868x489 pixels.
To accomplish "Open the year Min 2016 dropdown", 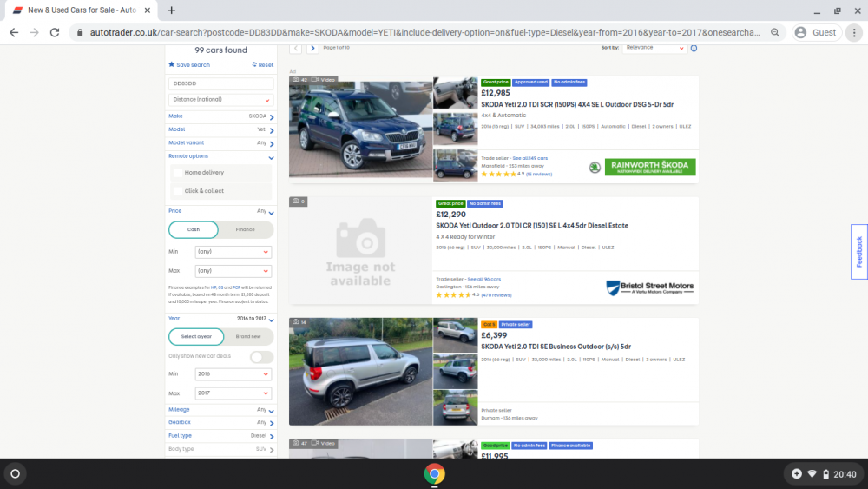I will pyautogui.click(x=233, y=374).
